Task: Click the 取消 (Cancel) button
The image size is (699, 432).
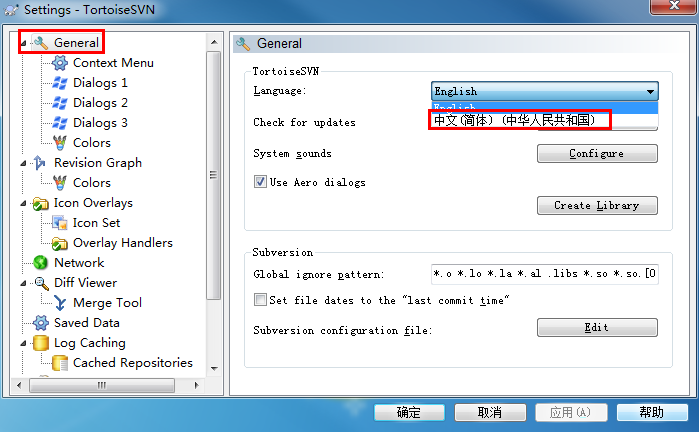Action: click(490, 412)
